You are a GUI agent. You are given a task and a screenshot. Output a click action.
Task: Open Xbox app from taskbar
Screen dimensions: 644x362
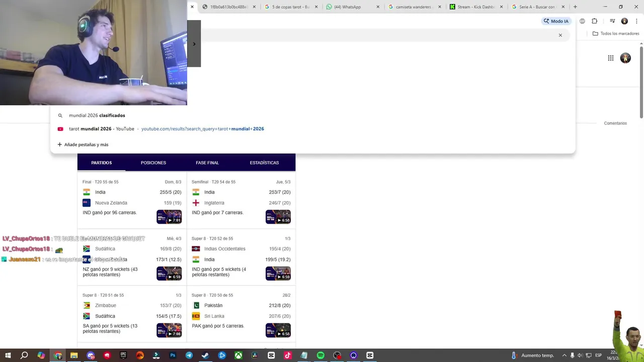pyautogui.click(x=238, y=355)
